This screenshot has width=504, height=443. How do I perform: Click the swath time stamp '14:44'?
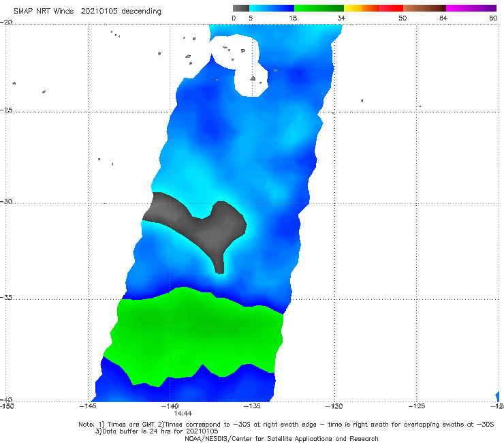pos(183,414)
